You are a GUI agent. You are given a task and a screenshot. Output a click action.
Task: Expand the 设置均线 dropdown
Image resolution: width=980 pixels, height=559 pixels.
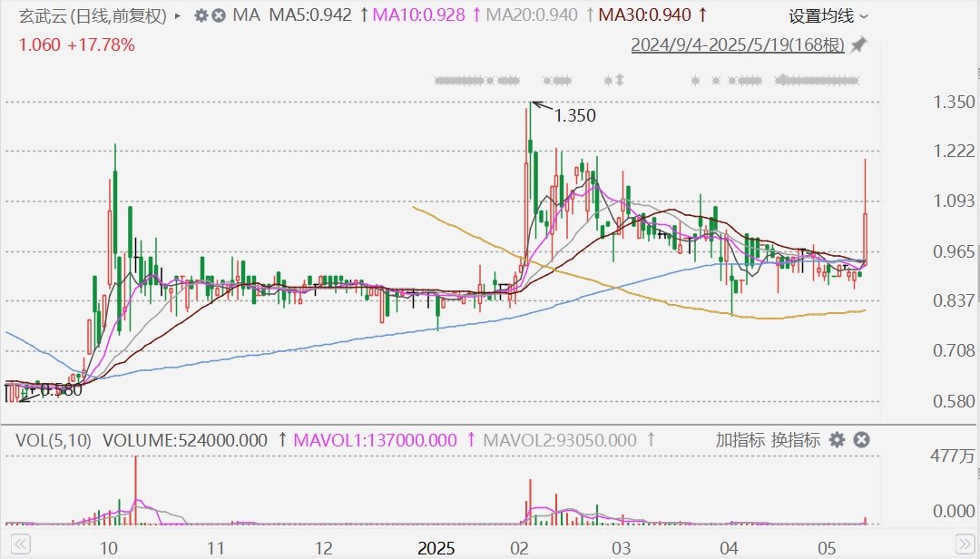tap(828, 15)
